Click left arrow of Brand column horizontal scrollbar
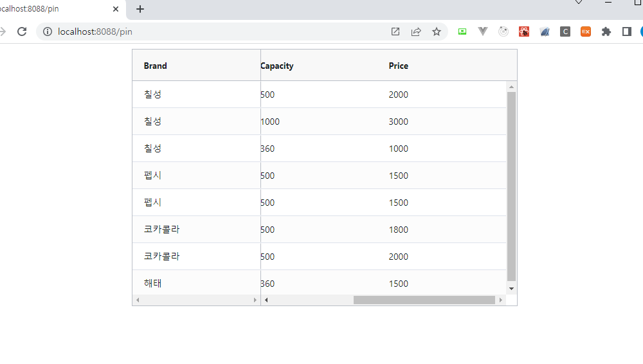The width and height of the screenshot is (643, 364). click(x=138, y=300)
